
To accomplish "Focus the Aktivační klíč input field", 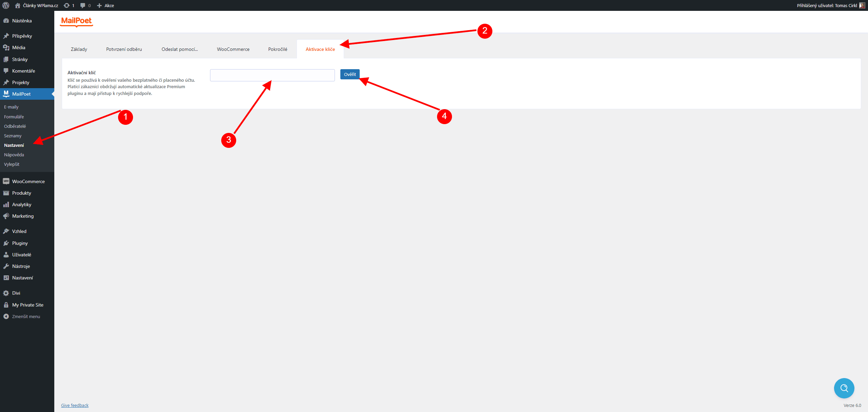I will (x=272, y=75).
